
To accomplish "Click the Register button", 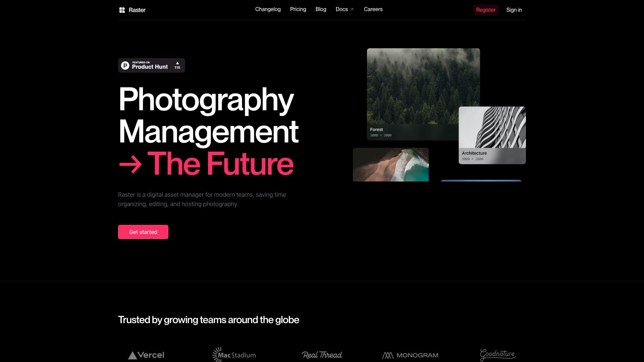I will point(486,10).
